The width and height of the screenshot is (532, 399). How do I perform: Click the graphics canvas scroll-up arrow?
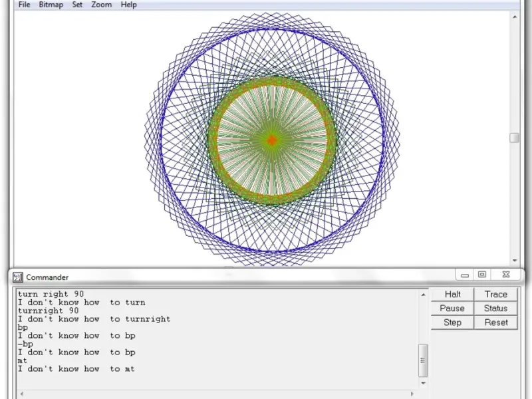515,17
